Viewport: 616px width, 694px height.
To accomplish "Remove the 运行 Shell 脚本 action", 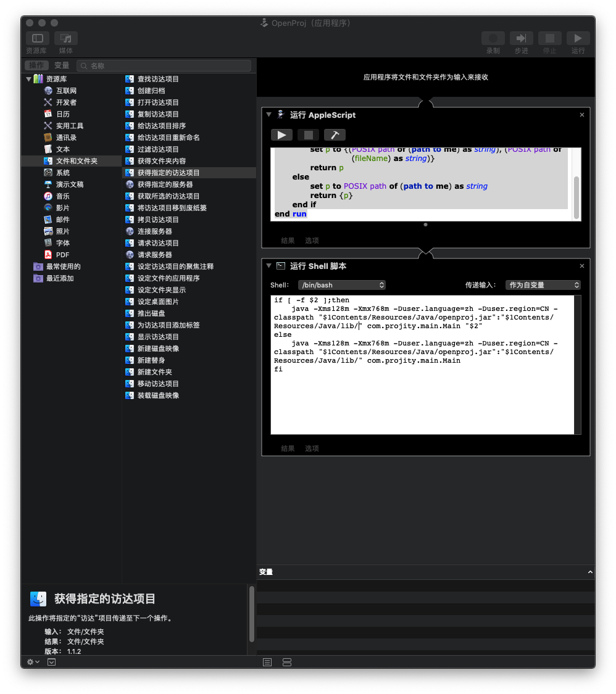I will click(x=582, y=266).
